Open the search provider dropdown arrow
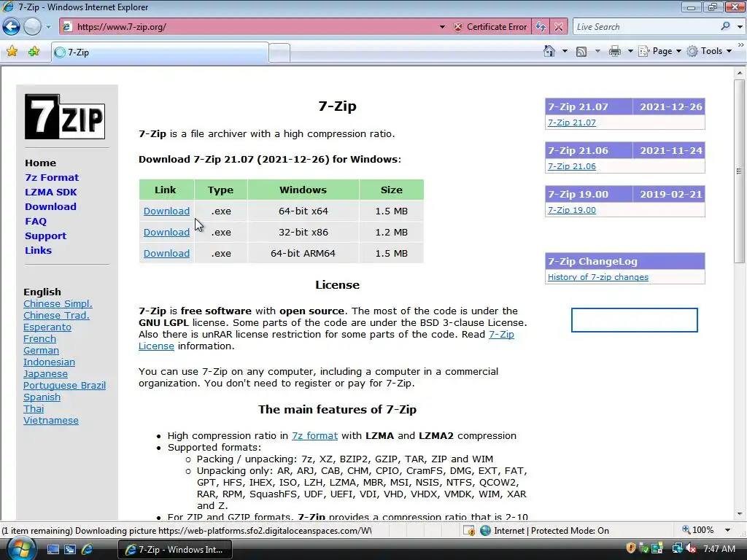 (740, 27)
